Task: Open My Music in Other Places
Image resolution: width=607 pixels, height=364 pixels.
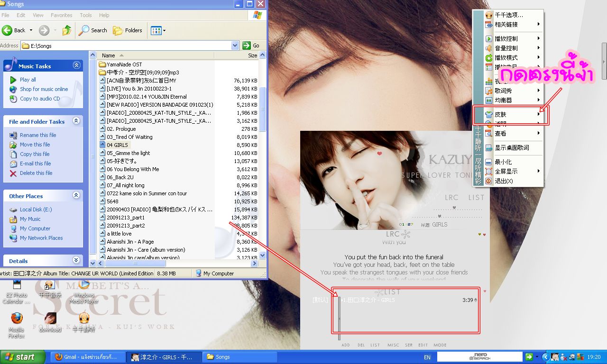Action: (x=30, y=219)
